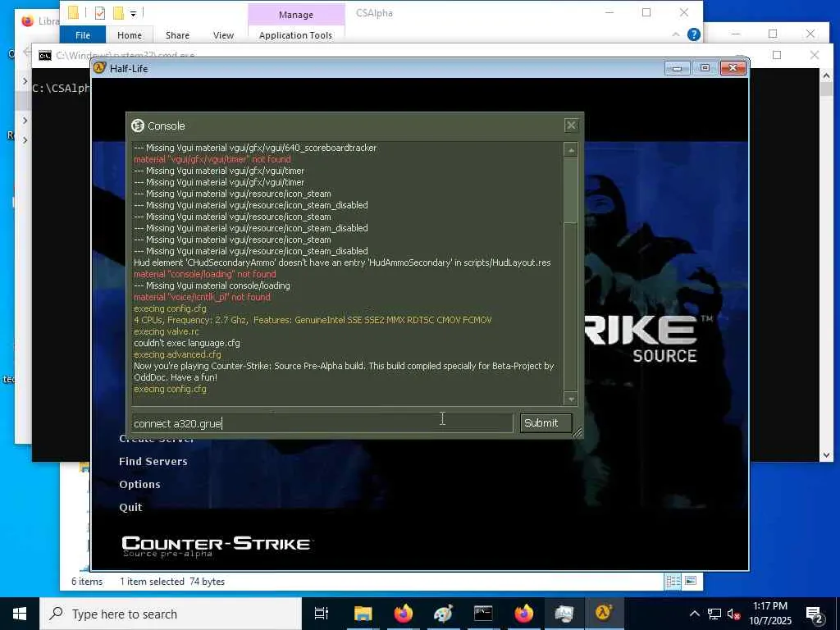The image size is (840, 630).
Task: Click the Explorer back arrow behind cmd window
Action: (27, 52)
